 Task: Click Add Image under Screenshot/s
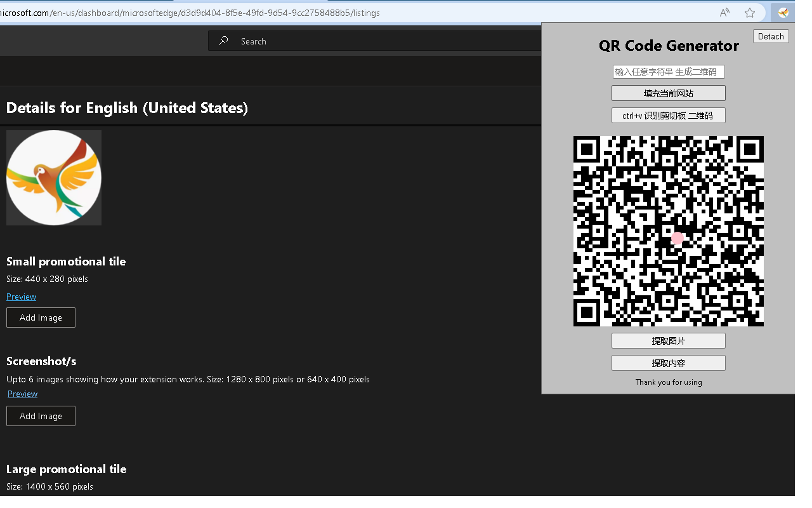41,416
